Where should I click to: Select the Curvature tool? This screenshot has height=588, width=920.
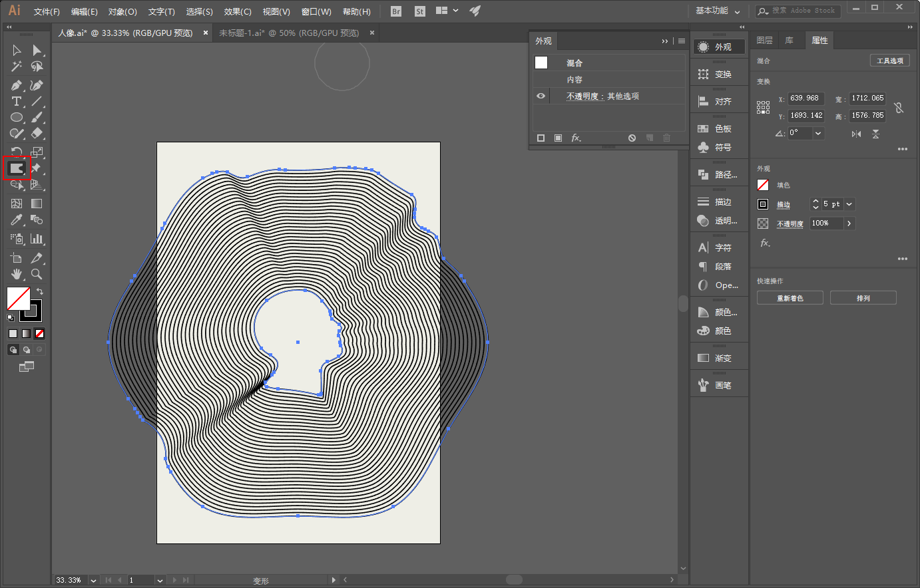pyautogui.click(x=37, y=85)
